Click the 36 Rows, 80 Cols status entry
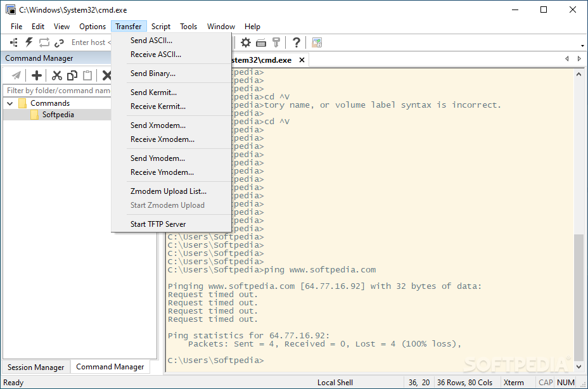 point(464,383)
